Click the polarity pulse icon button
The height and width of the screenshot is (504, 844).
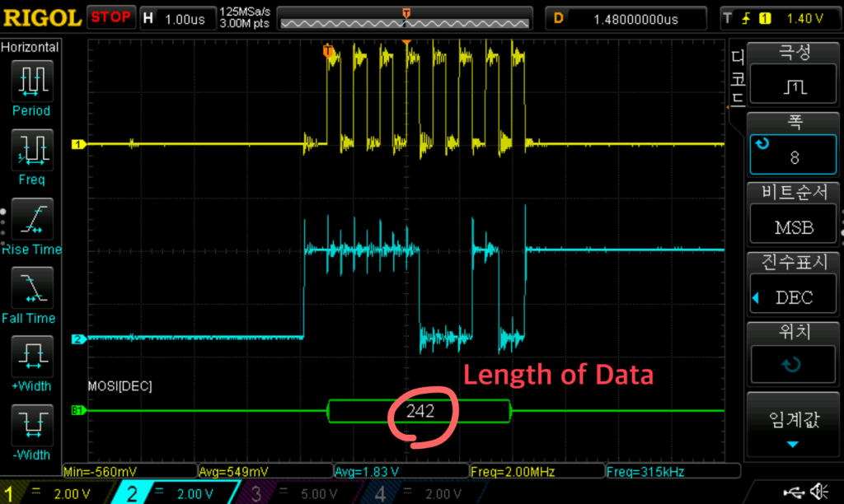[794, 85]
